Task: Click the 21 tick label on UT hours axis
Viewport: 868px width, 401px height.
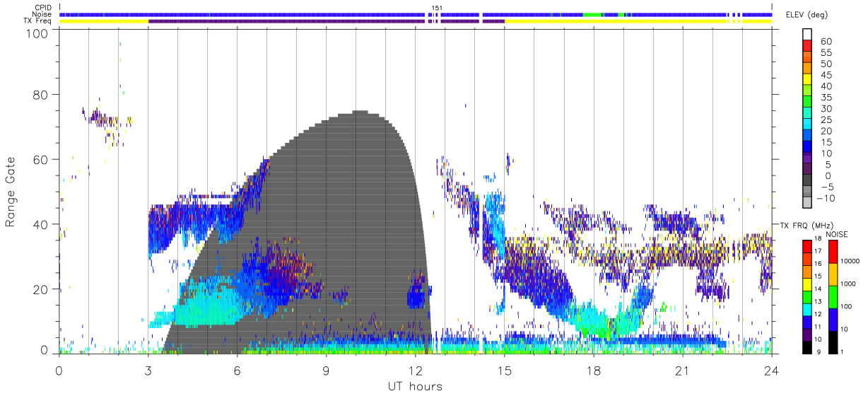Action: (682, 371)
